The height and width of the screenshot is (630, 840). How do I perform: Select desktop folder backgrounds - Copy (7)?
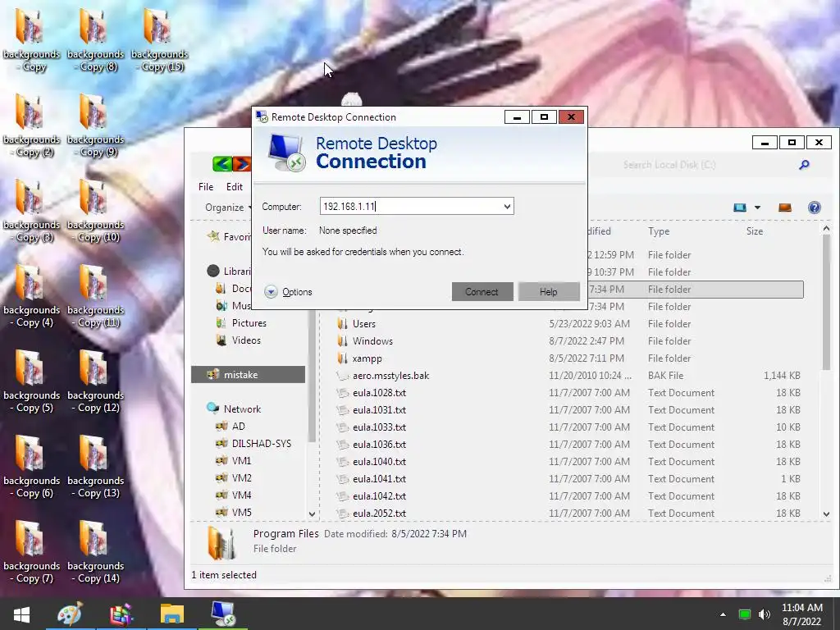(32, 551)
